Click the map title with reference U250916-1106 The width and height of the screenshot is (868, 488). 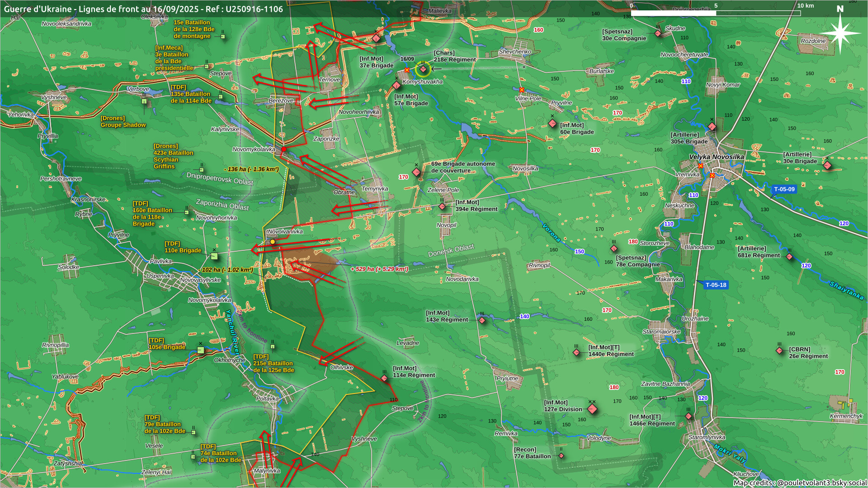pyautogui.click(x=143, y=9)
